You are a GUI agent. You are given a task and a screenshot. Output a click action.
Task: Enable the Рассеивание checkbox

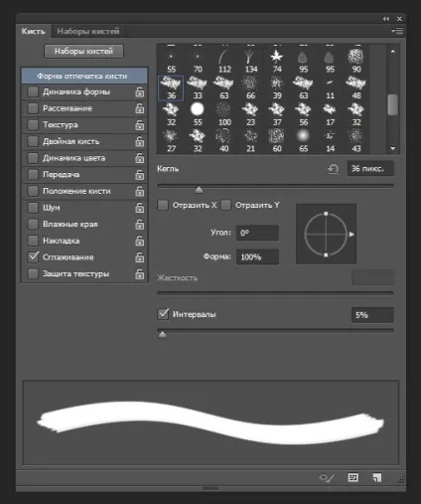(x=33, y=108)
